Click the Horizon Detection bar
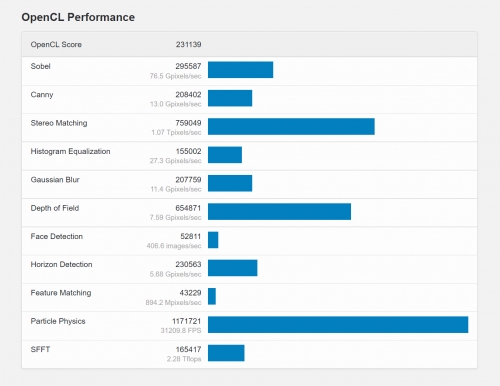500x386 pixels. (x=233, y=268)
